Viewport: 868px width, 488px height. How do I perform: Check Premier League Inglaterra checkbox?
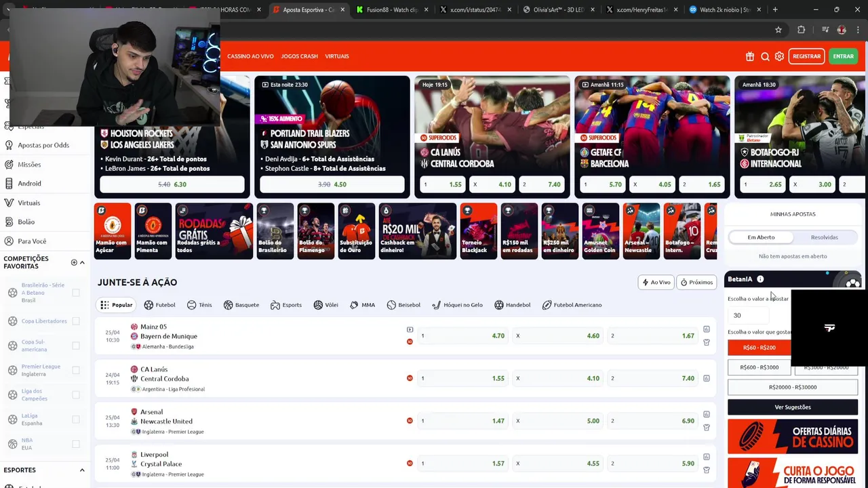[76, 370]
